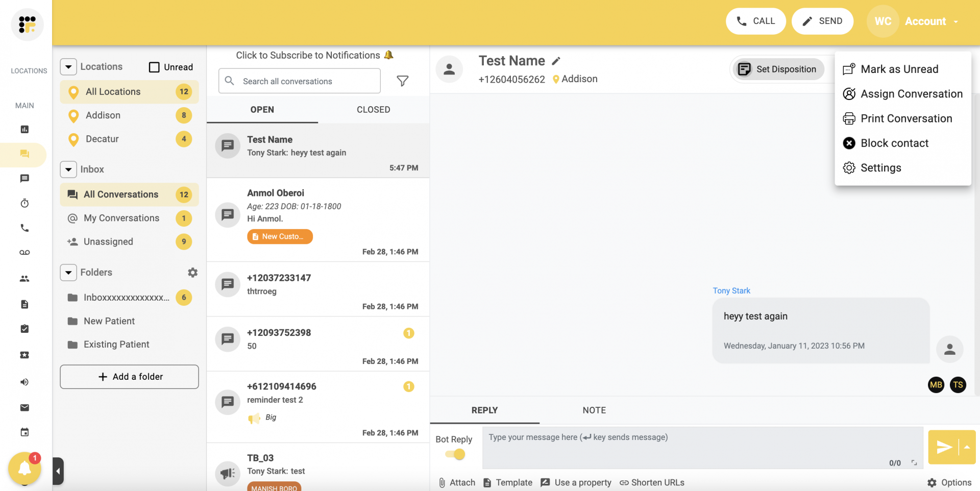Select Block contact from the menu
The width and height of the screenshot is (980, 491).
894,143
